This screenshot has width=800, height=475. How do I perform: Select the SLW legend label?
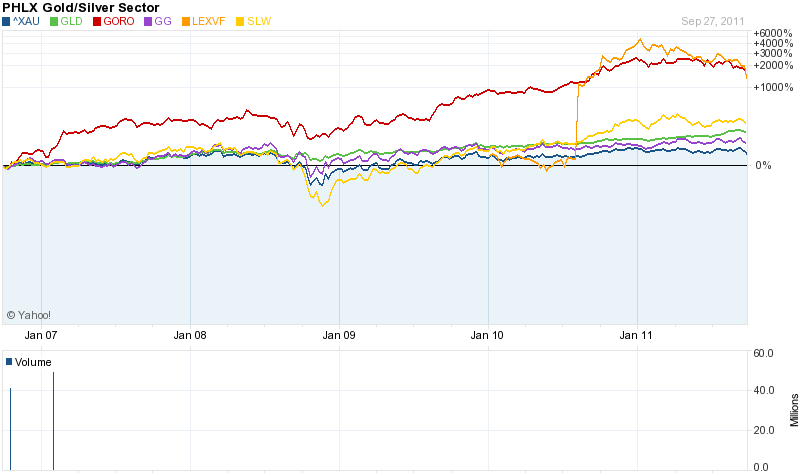[x=259, y=21]
